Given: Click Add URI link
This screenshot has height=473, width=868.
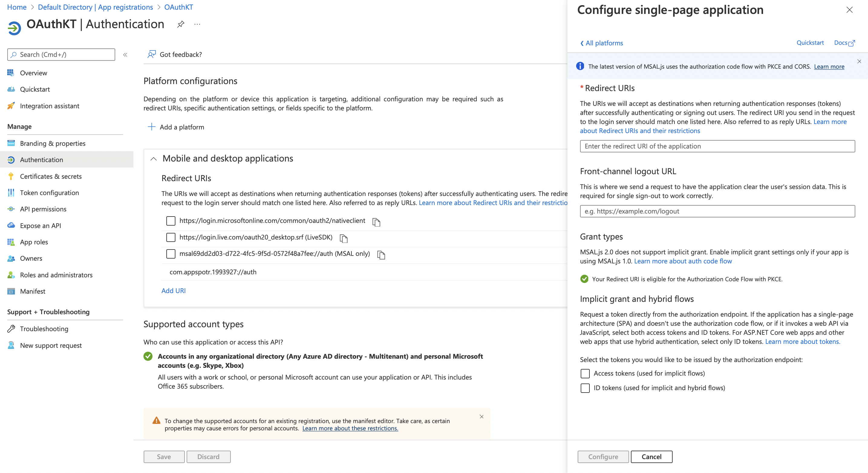Looking at the screenshot, I should tap(174, 290).
